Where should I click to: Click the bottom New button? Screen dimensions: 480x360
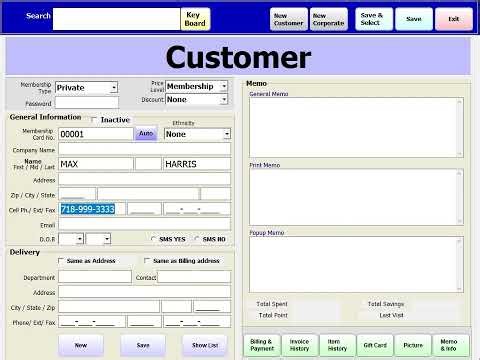coord(81,345)
